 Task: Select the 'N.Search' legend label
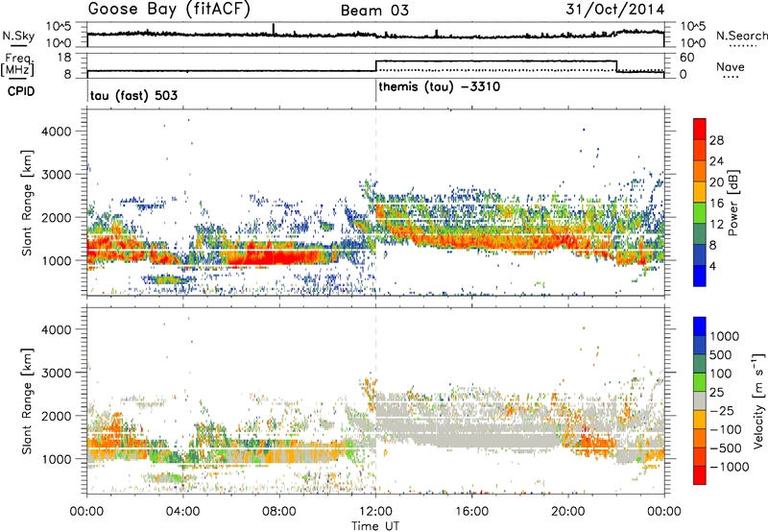(741, 36)
